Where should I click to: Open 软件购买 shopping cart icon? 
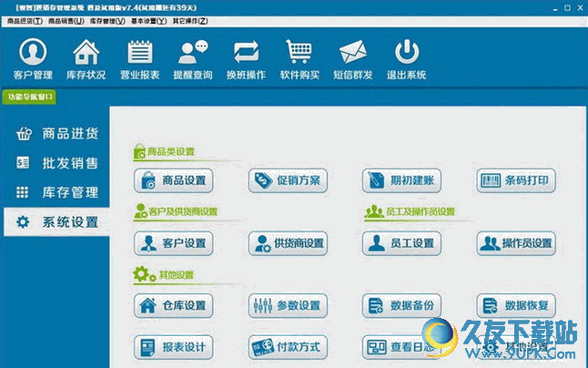(299, 59)
